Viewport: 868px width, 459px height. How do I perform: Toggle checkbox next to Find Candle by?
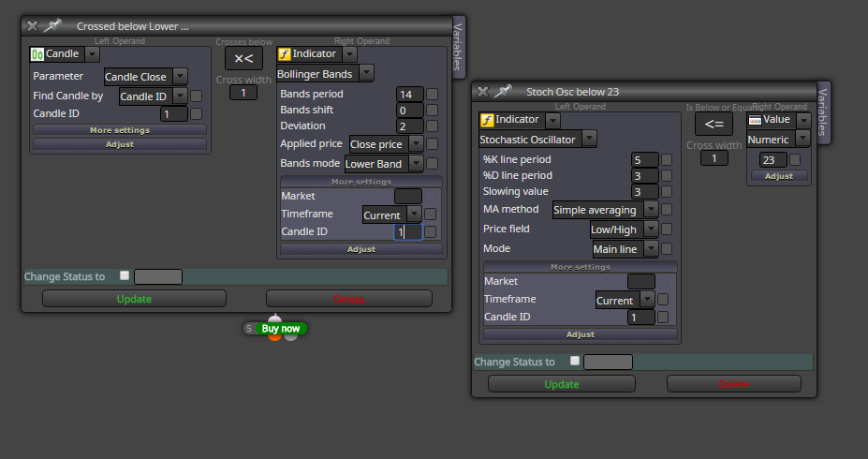(196, 96)
